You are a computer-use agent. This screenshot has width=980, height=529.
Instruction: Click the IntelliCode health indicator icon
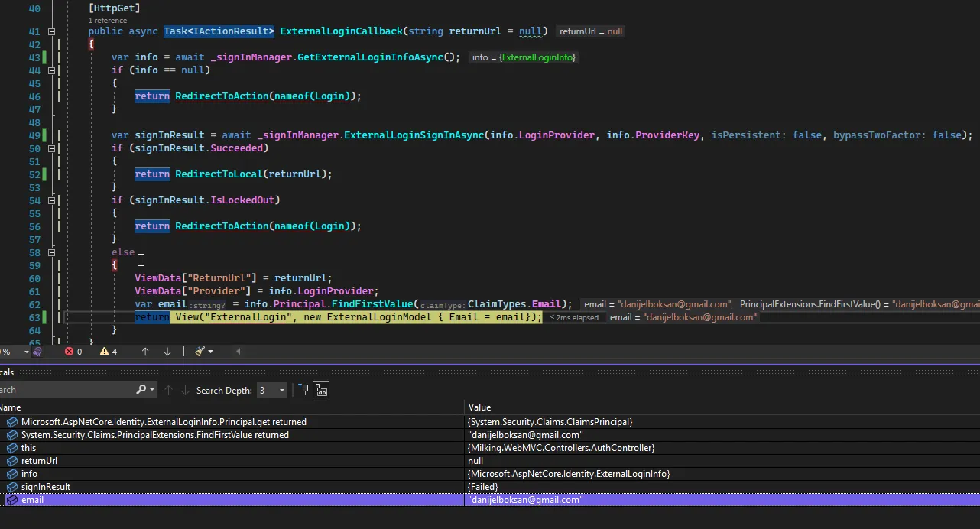point(37,352)
